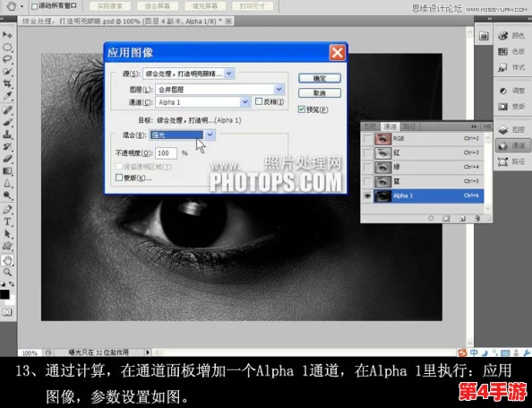This screenshot has width=532, height=408.
Task: Select the Hand tool in toolbox
Action: [7, 261]
